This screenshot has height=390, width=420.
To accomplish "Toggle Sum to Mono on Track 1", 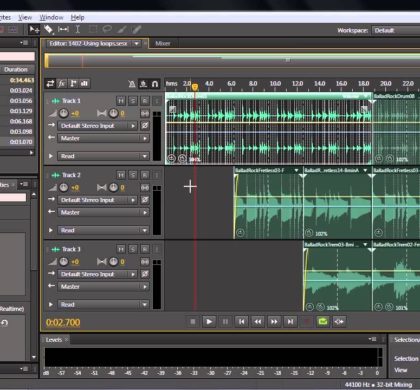I will [x=145, y=114].
